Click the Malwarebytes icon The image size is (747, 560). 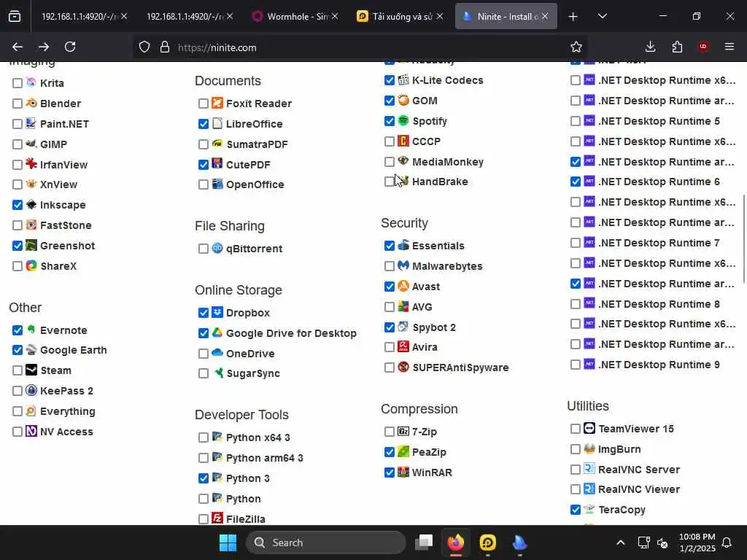click(x=403, y=265)
